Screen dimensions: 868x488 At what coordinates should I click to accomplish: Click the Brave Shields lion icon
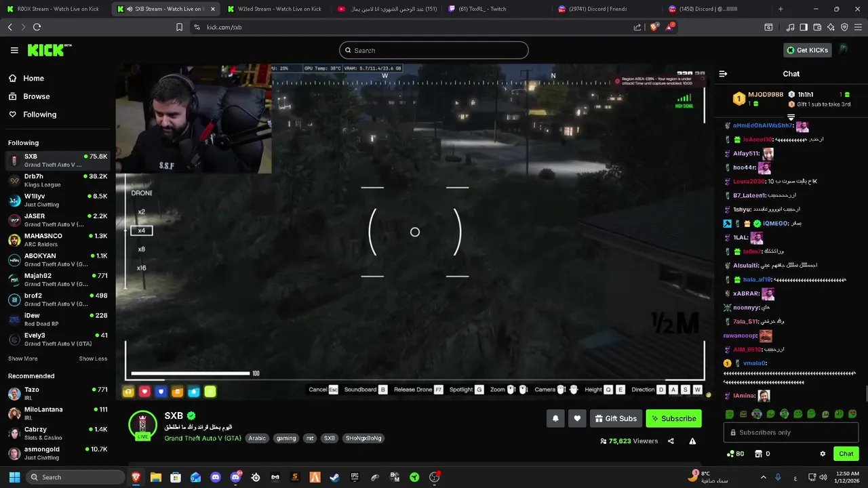(654, 27)
